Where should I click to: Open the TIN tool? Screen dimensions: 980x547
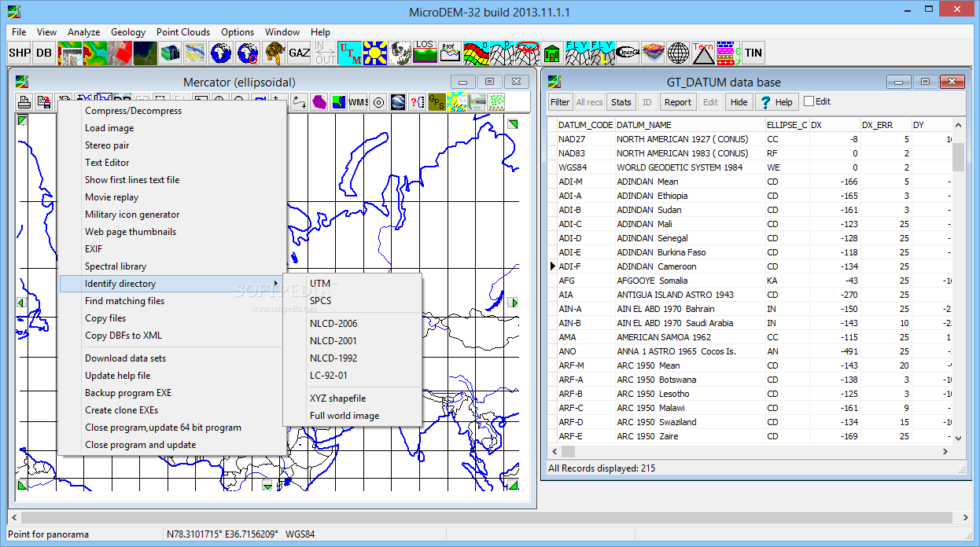click(753, 53)
